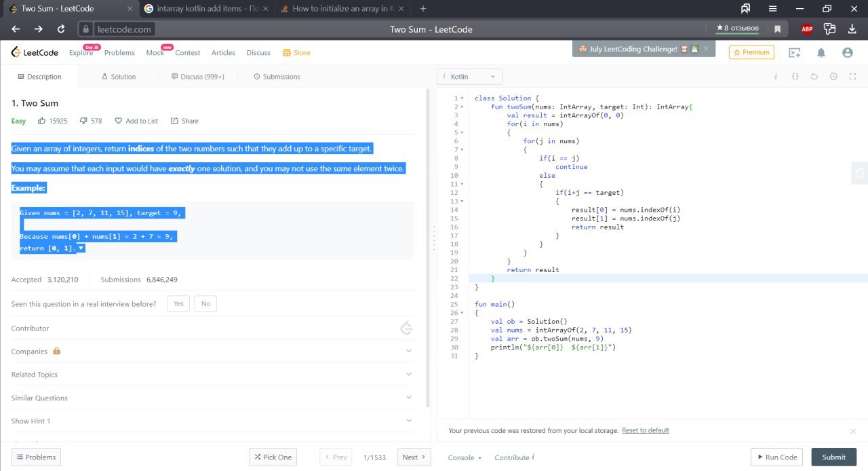The height and width of the screenshot is (471, 868).
Task: Click the LeetCode logo
Action: point(35,52)
